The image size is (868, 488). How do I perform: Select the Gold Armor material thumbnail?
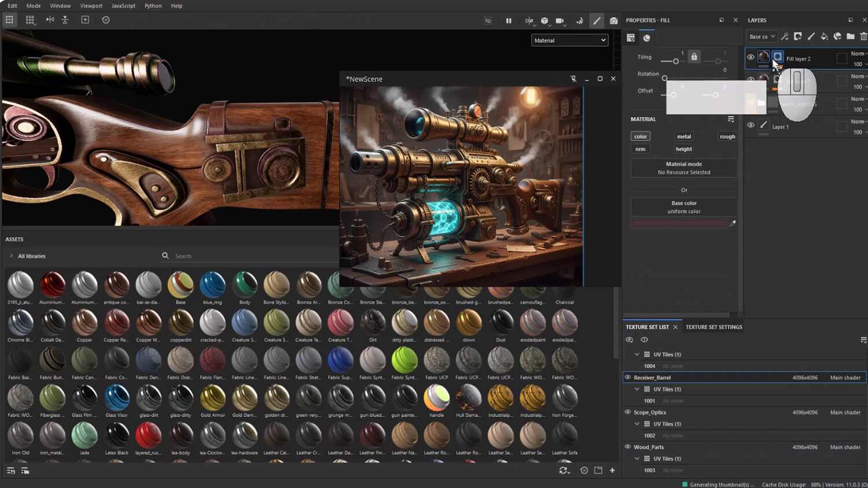[x=212, y=398]
